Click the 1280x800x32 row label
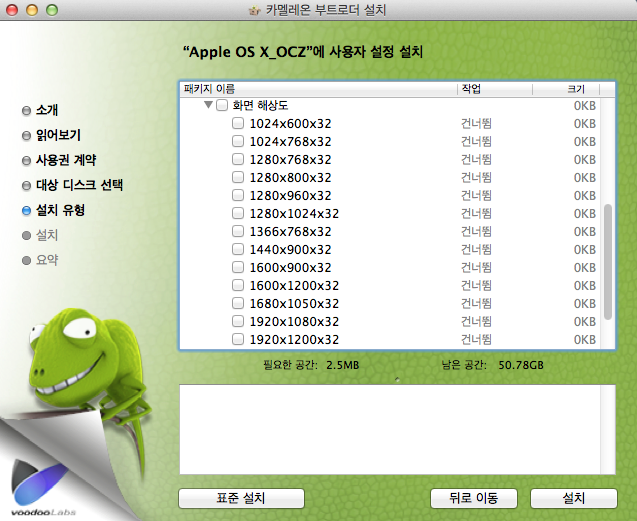This screenshot has height=521, width=637. click(x=290, y=178)
